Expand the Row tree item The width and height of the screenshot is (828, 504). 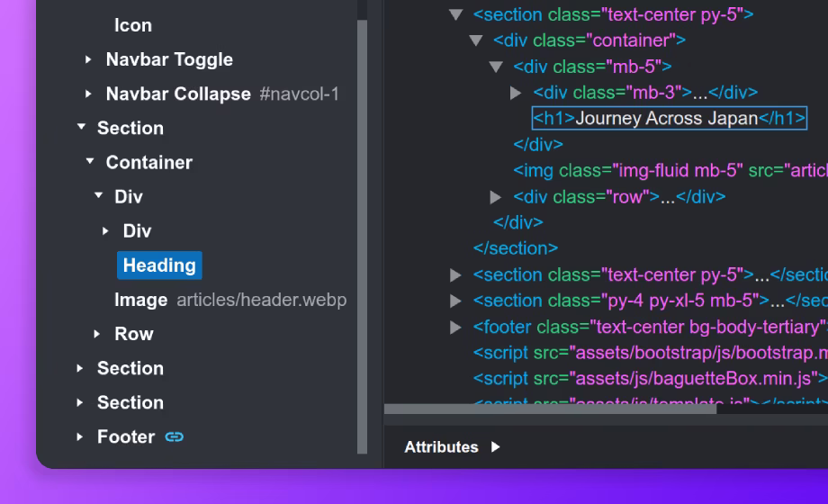97,334
